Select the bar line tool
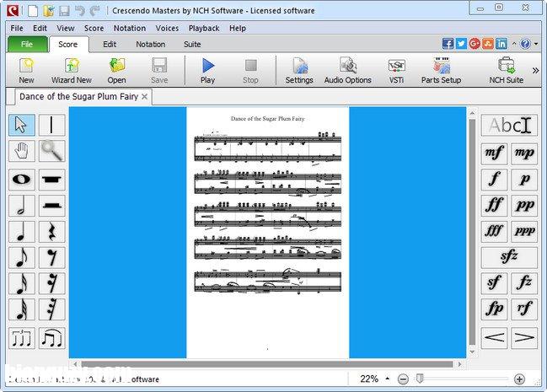This screenshot has height=392, width=547. 51,125
